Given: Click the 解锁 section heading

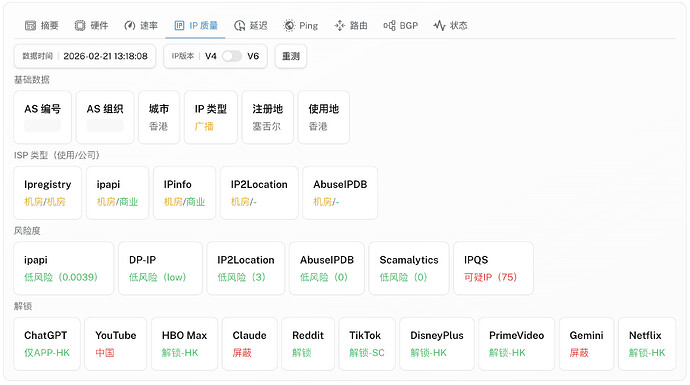Looking at the screenshot, I should (x=23, y=306).
